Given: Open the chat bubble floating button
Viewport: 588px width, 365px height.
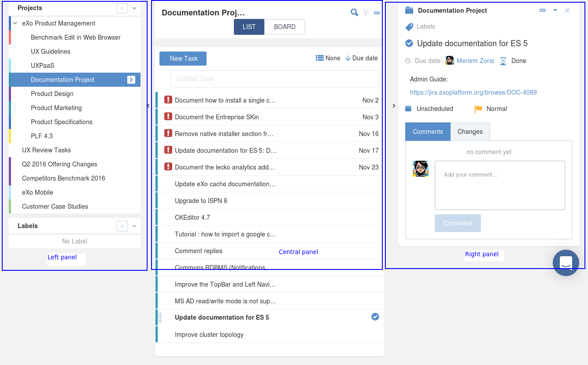Looking at the screenshot, I should tap(566, 263).
